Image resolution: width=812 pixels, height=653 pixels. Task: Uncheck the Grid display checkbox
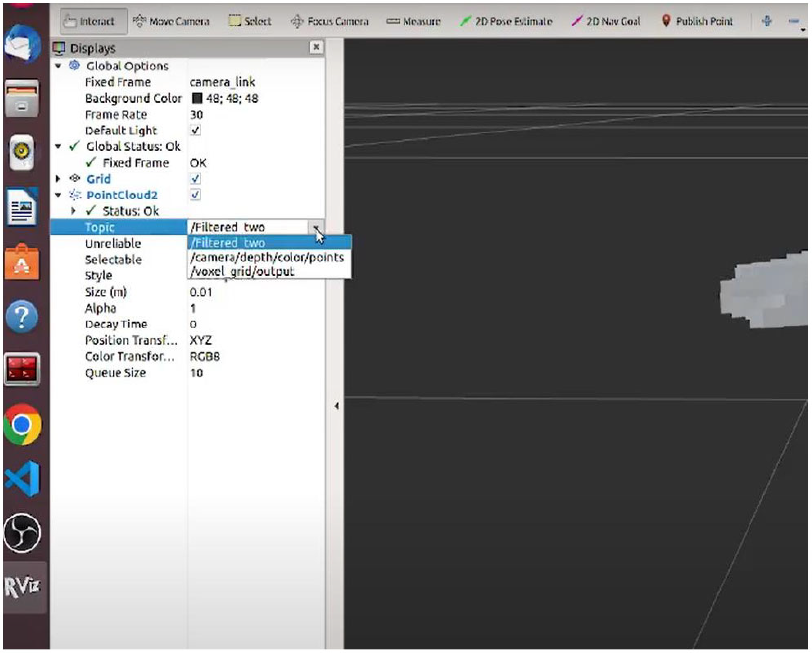point(196,179)
